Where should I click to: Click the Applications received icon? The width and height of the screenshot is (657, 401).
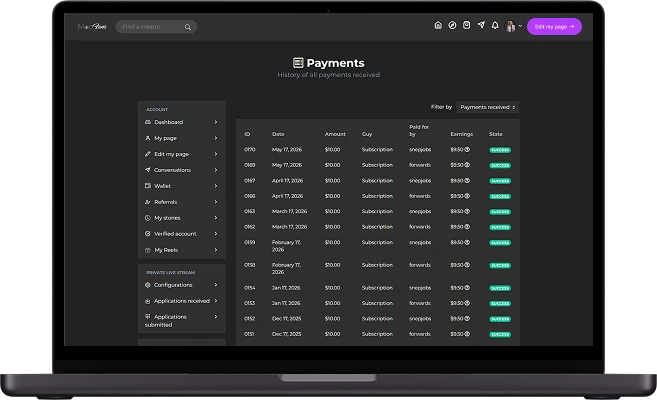(x=147, y=301)
